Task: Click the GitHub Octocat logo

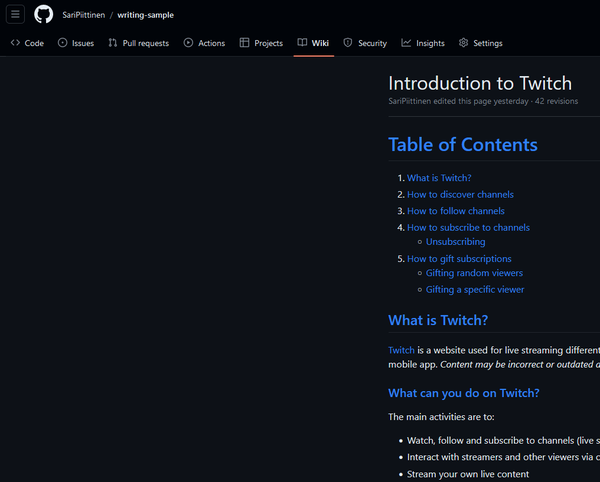Action: pos(44,15)
